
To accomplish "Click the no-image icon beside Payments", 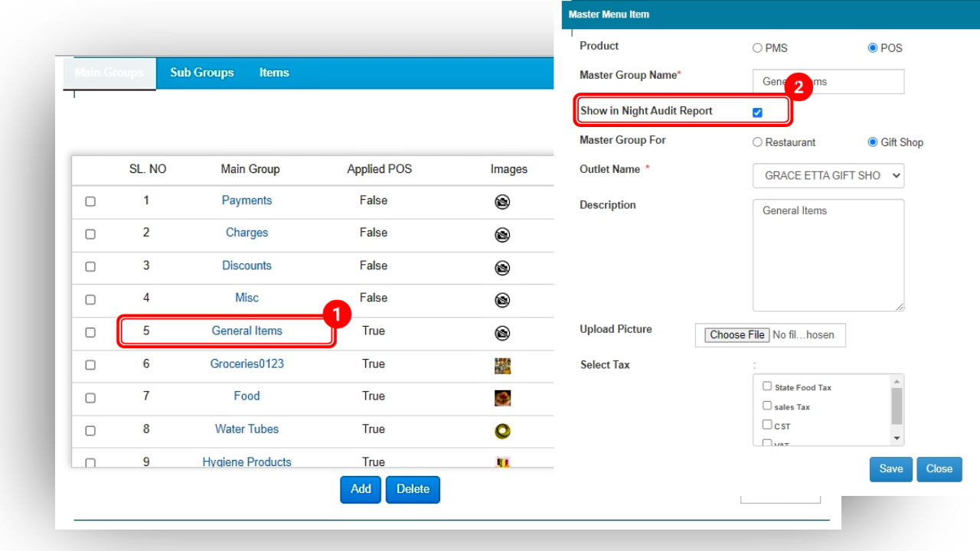I will click(502, 202).
